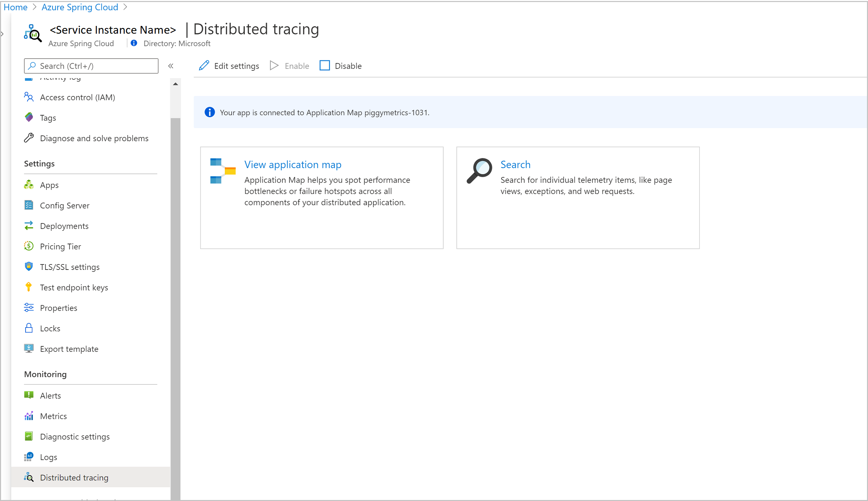Click the Deployments arrows icon
Screen dimensions: 868x501
29,226
